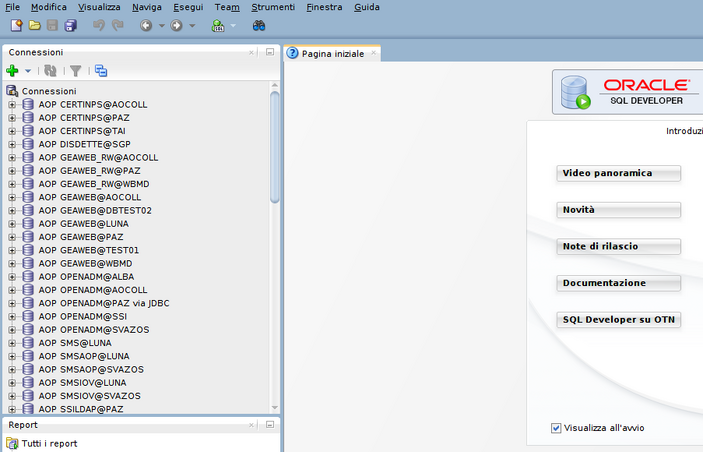The height and width of the screenshot is (452, 703).
Task: Click database icon of AOP OPENADM@SSI
Action: pos(28,317)
